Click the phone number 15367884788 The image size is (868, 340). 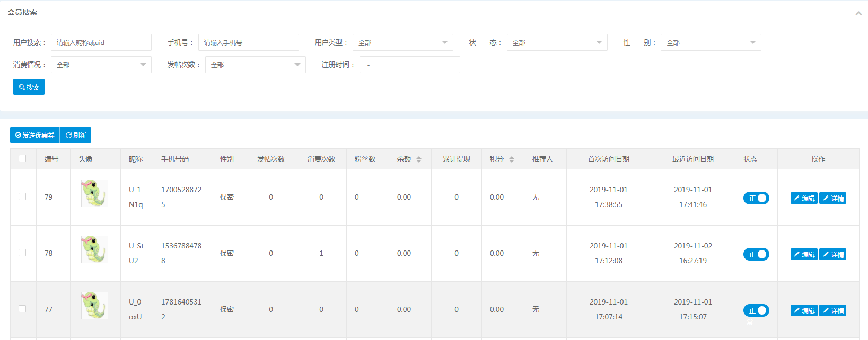pyautogui.click(x=181, y=253)
